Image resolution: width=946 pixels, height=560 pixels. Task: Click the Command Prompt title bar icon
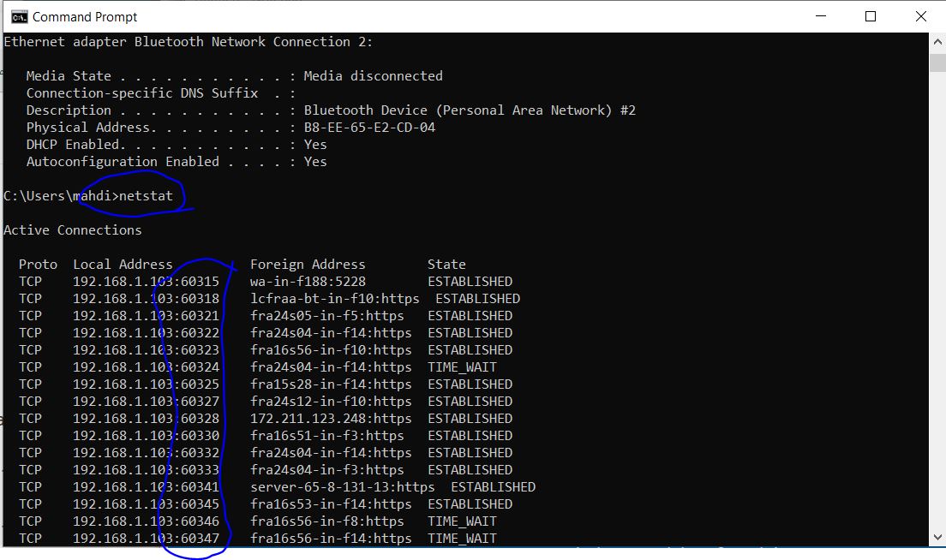[16, 16]
